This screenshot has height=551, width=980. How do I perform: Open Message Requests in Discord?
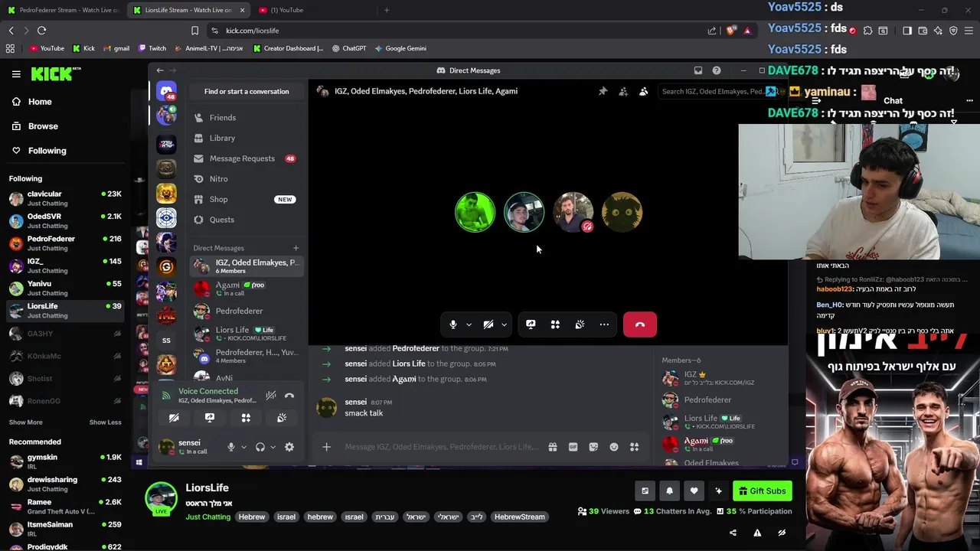(x=246, y=158)
